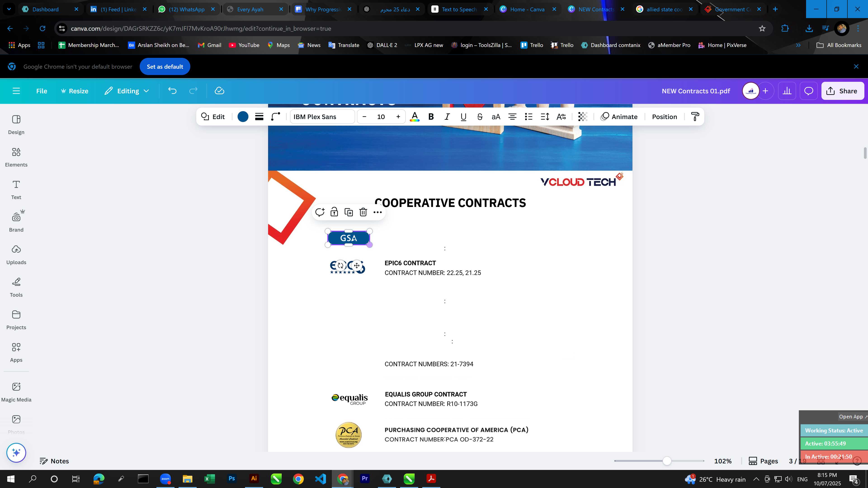
Task: Open the Resize menu
Action: pos(74,91)
